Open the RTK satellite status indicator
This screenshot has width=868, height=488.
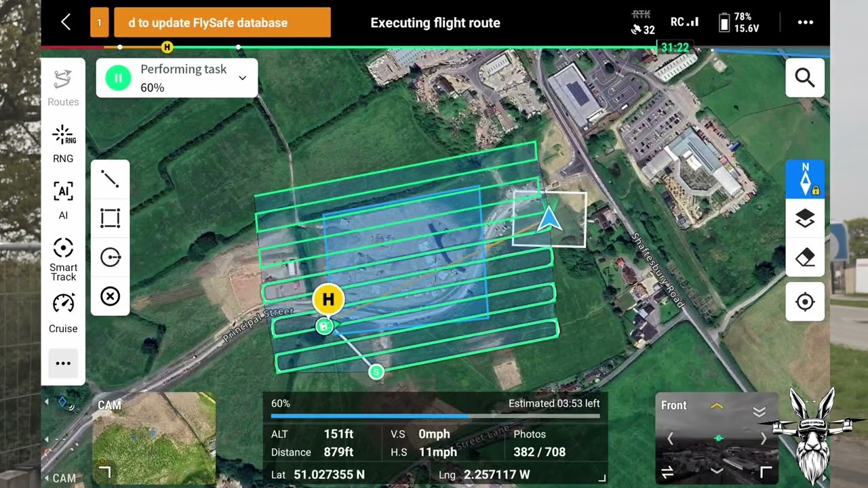(643, 22)
